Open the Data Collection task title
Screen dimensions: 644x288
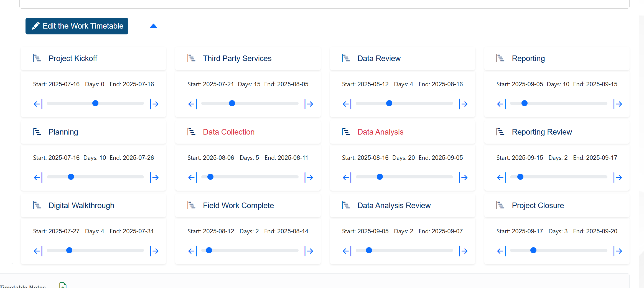click(228, 132)
